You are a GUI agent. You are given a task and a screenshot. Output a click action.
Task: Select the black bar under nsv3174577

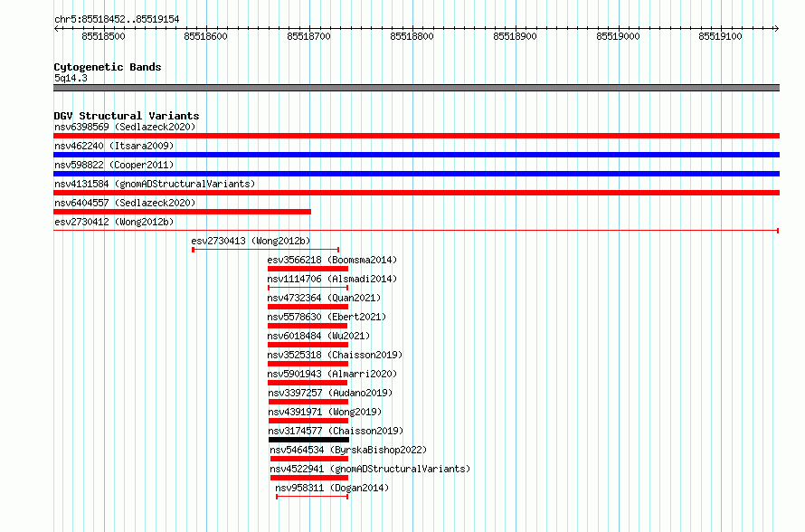coord(308,440)
